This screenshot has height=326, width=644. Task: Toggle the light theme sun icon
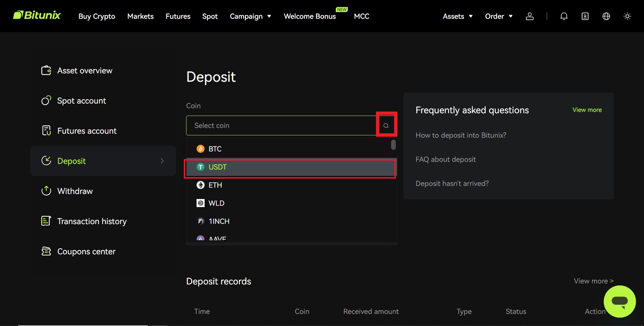pyautogui.click(x=627, y=16)
